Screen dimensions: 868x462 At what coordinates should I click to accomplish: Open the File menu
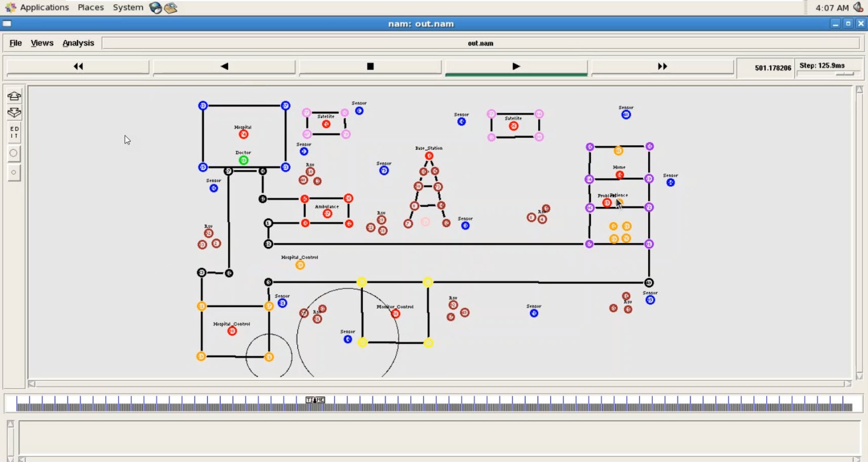point(16,43)
